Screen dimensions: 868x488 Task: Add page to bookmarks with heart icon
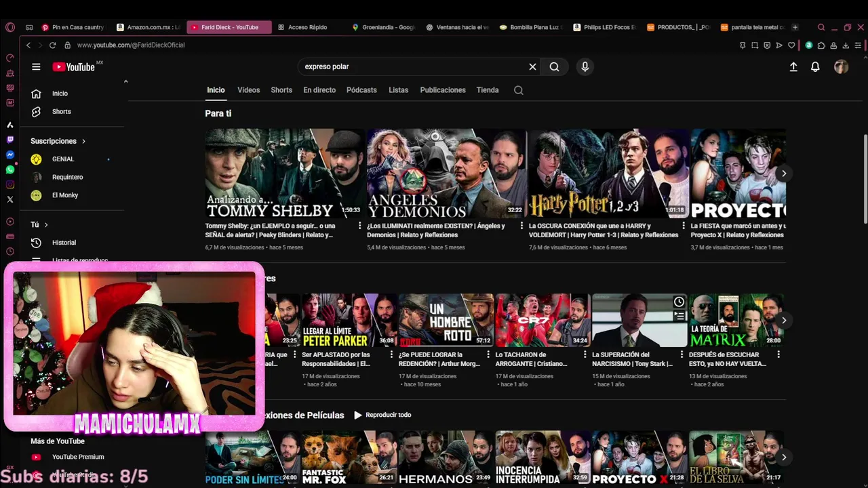pyautogui.click(x=791, y=45)
